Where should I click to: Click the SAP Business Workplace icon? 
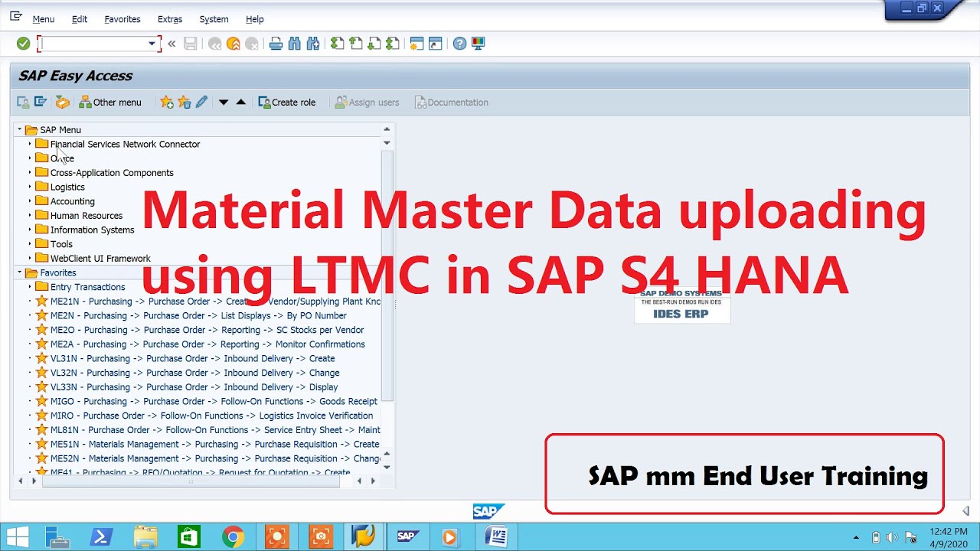pyautogui.click(x=63, y=102)
